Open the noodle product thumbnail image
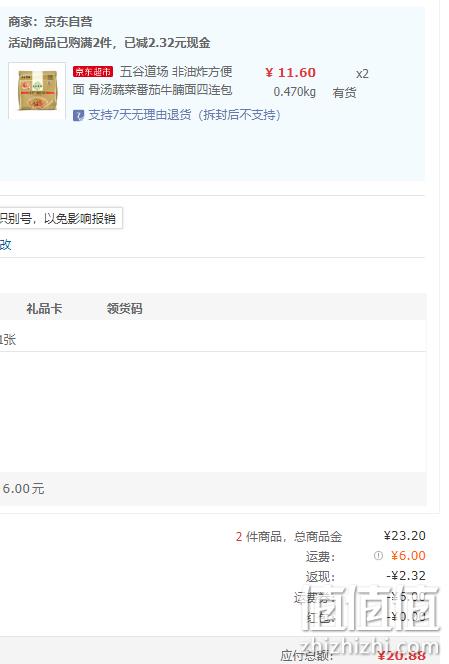 tap(37, 91)
